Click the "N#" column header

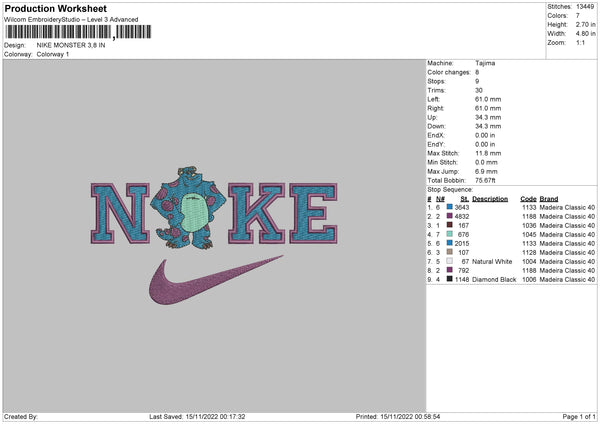click(x=440, y=199)
